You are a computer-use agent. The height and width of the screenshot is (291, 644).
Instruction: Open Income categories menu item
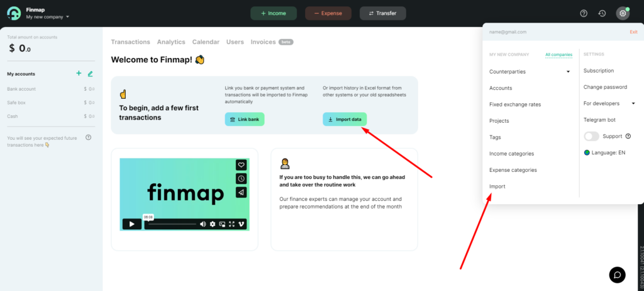[x=512, y=154]
